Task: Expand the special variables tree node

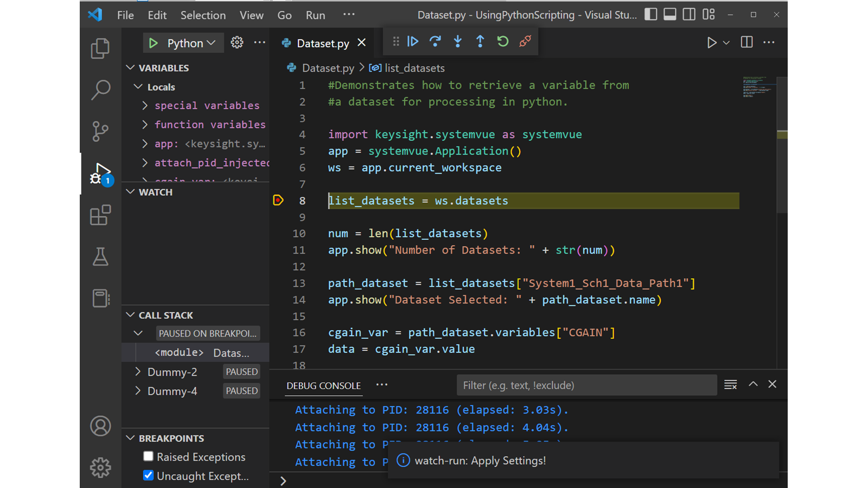Action: [145, 106]
